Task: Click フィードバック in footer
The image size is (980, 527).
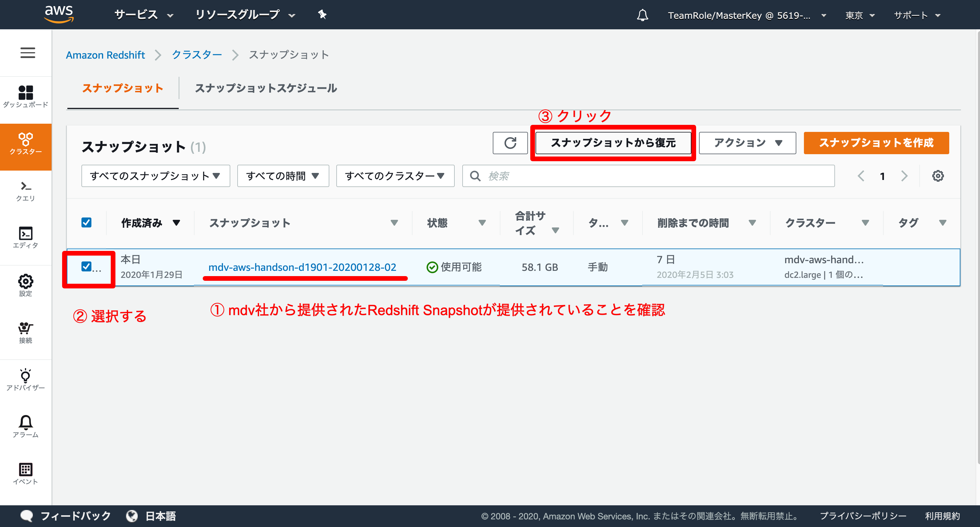Action: click(x=75, y=516)
